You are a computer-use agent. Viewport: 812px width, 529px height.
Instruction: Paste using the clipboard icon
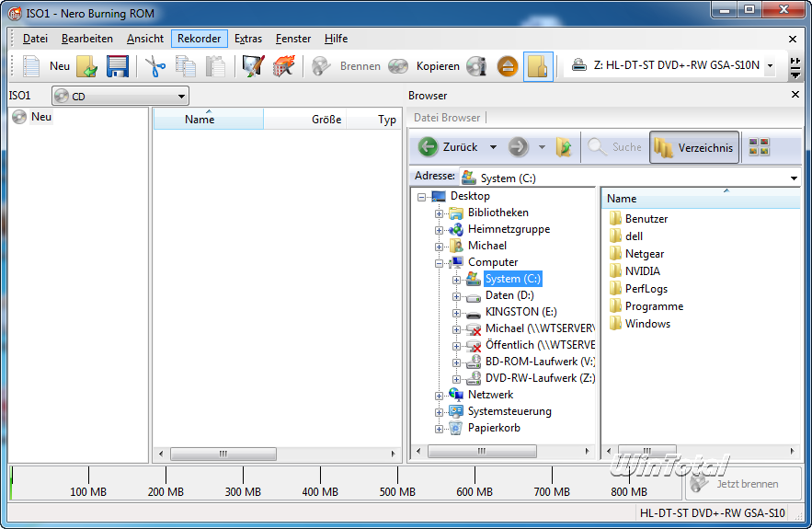pos(215,66)
